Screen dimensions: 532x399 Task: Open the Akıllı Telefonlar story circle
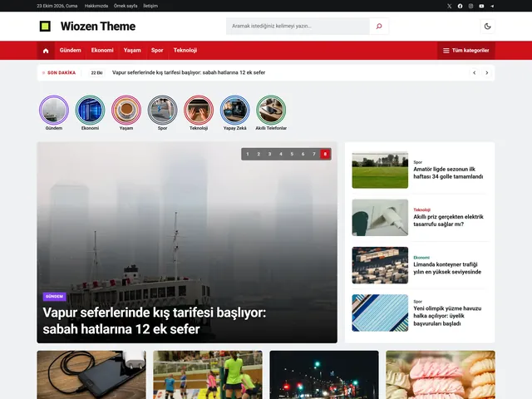[271, 110]
